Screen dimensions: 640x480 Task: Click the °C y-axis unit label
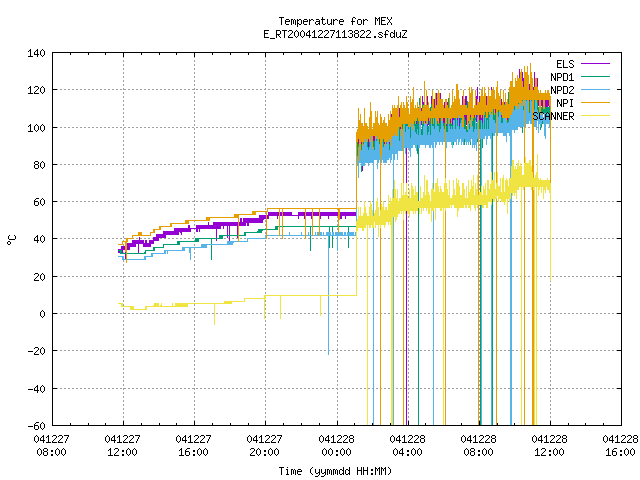(12, 240)
